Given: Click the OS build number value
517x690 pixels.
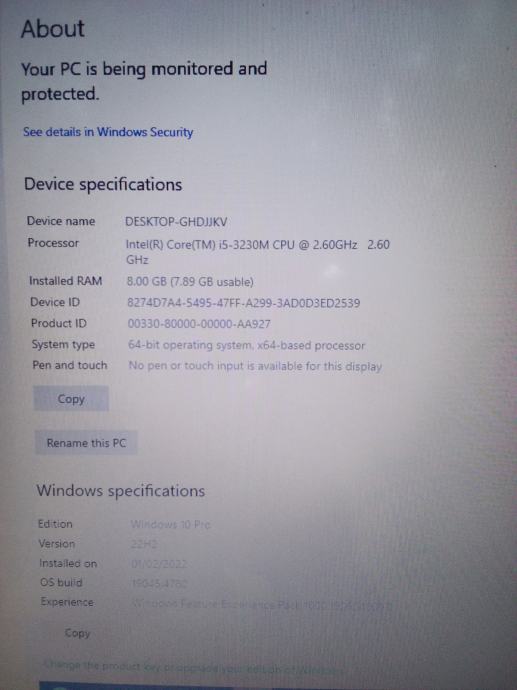Looking at the screenshot, I should [x=159, y=584].
